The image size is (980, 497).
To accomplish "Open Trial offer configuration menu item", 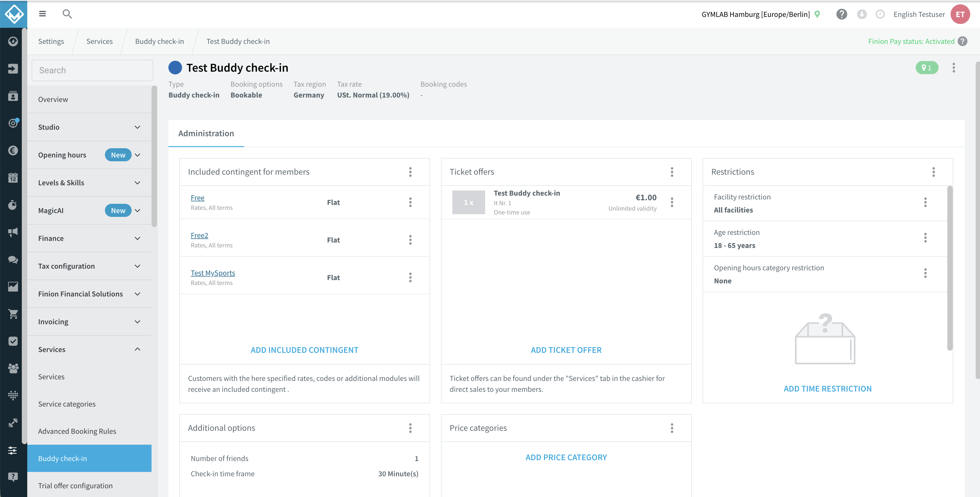I will click(89, 486).
